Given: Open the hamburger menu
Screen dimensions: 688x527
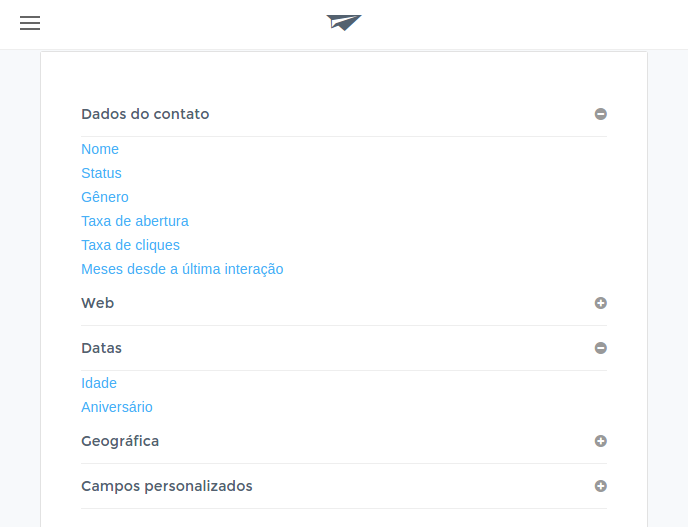Looking at the screenshot, I should [x=30, y=23].
